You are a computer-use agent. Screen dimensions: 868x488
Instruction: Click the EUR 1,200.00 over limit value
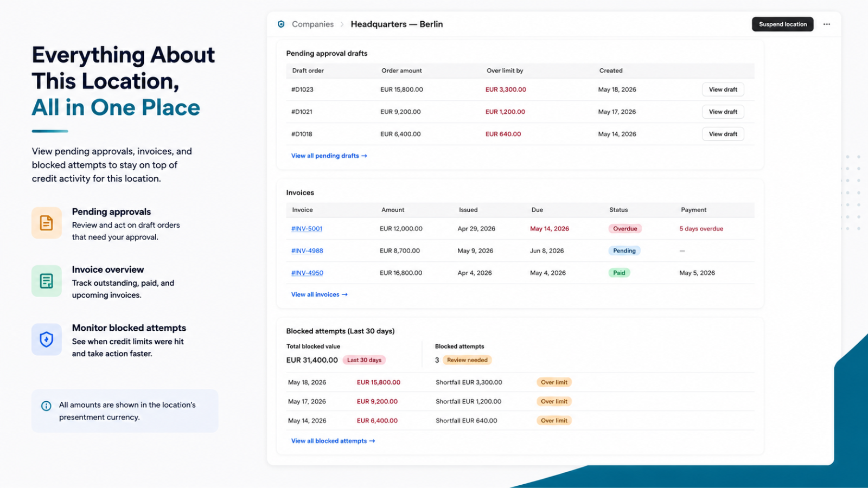pyautogui.click(x=505, y=112)
